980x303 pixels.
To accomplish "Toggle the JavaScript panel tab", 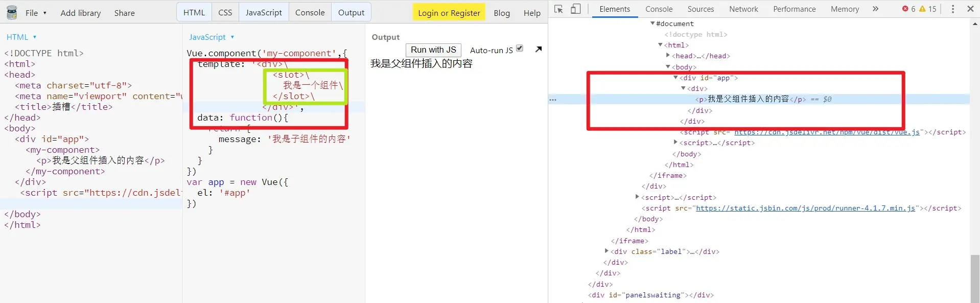I will point(264,12).
